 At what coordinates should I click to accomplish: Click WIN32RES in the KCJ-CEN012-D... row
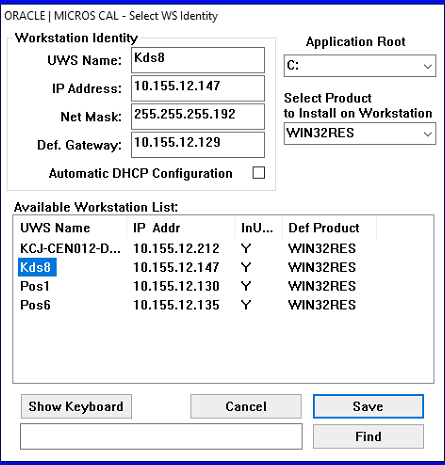pyautogui.click(x=322, y=248)
